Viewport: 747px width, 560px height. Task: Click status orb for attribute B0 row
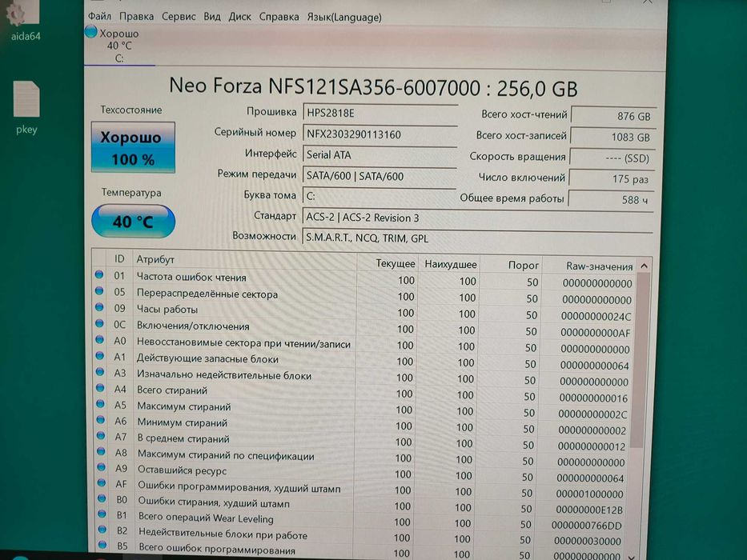[x=102, y=498]
